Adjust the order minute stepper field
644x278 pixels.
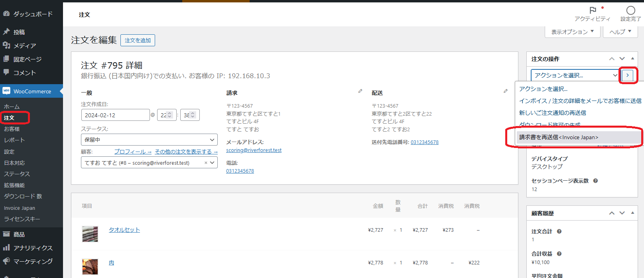pos(190,115)
